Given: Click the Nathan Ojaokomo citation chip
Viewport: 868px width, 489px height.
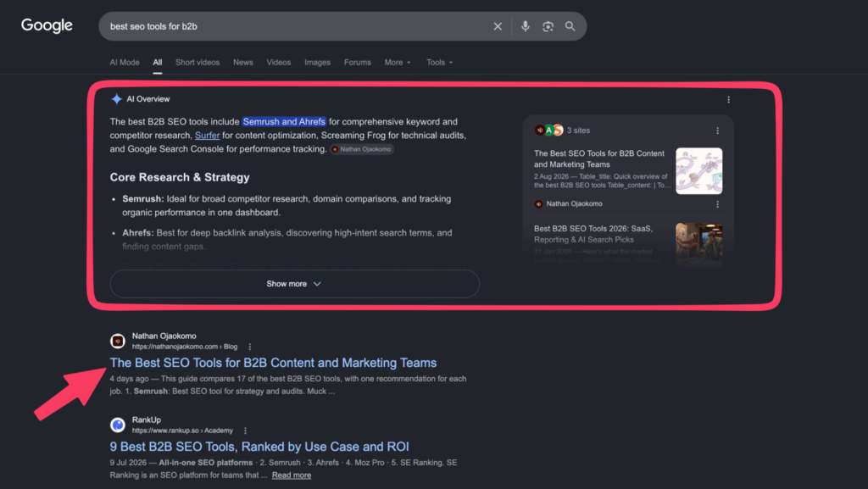Looking at the screenshot, I should (362, 149).
